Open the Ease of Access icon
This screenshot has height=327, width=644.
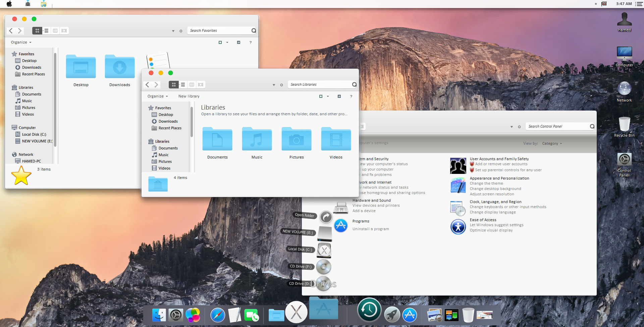[x=458, y=227]
